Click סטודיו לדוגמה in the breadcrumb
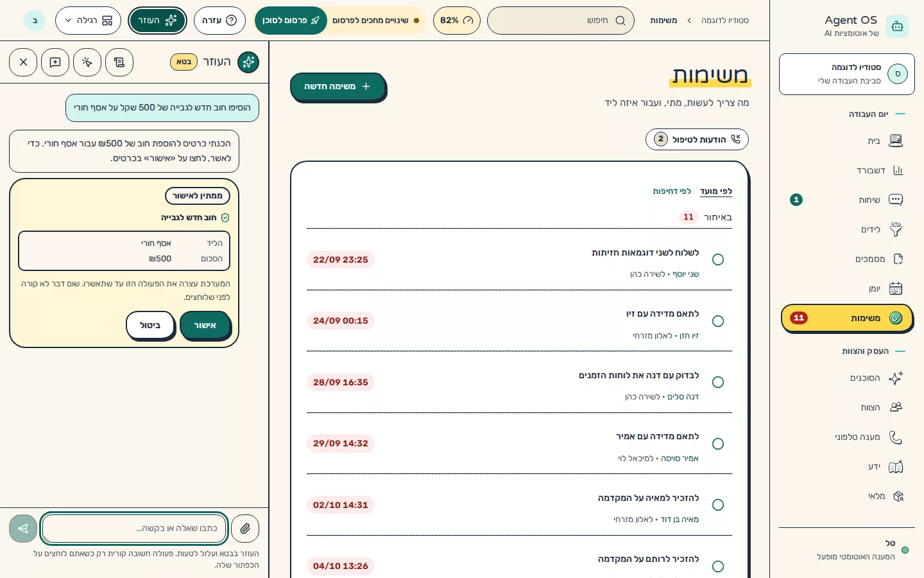The image size is (924, 578). tap(725, 21)
